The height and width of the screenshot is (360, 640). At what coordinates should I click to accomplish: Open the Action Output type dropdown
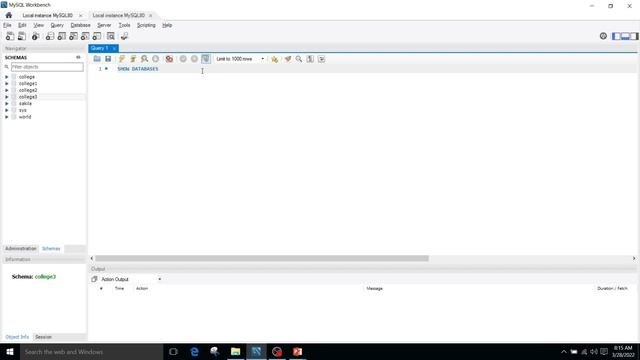(131, 279)
